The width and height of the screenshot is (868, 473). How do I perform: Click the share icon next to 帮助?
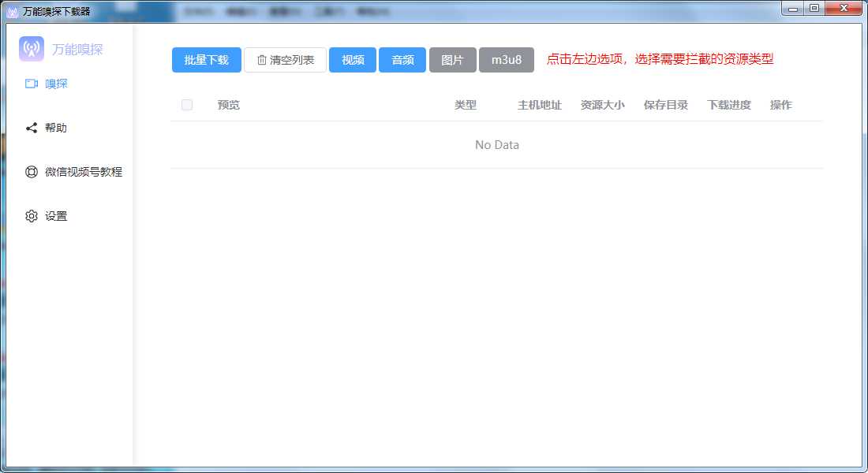click(32, 128)
